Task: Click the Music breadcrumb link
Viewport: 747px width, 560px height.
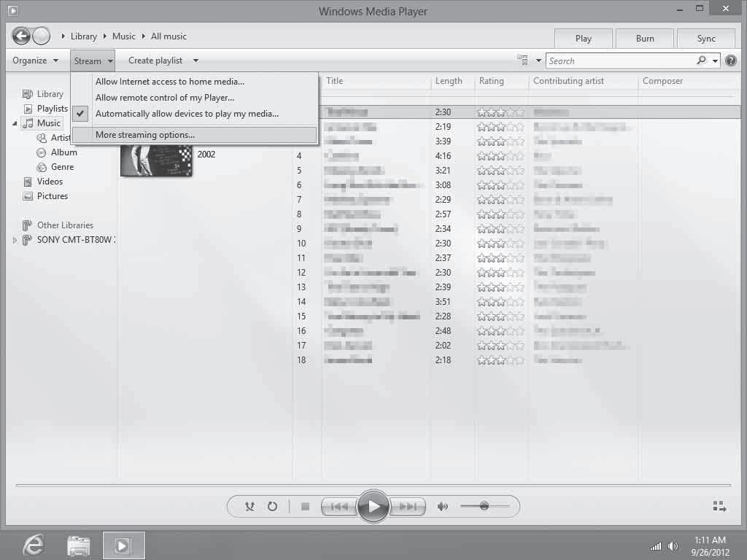Action: coord(124,36)
